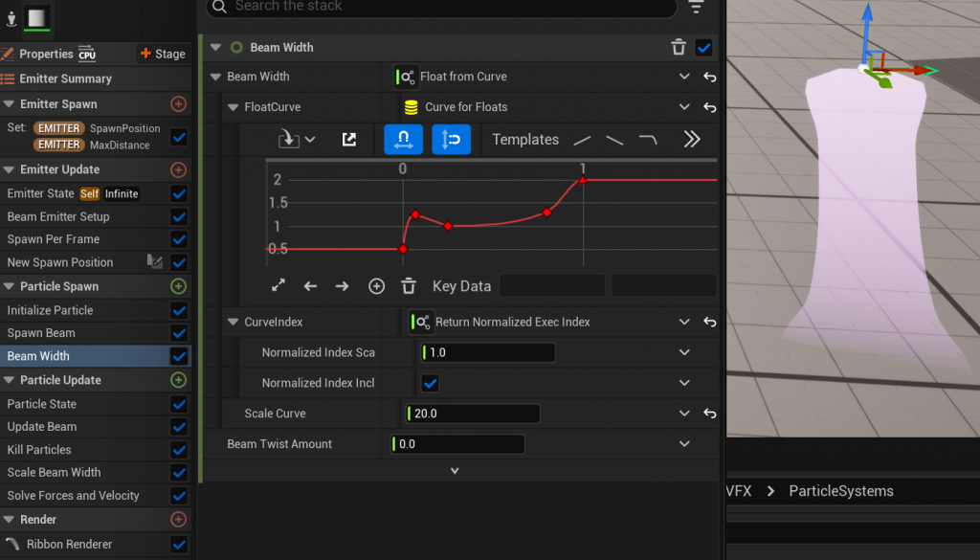Collapse the CurveIndex section
980x560 pixels.
[x=234, y=323]
